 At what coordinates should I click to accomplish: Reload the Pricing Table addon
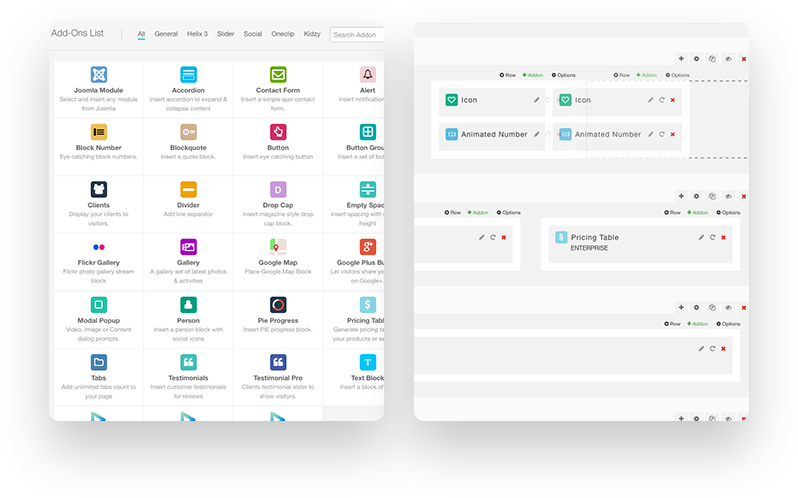pos(712,238)
